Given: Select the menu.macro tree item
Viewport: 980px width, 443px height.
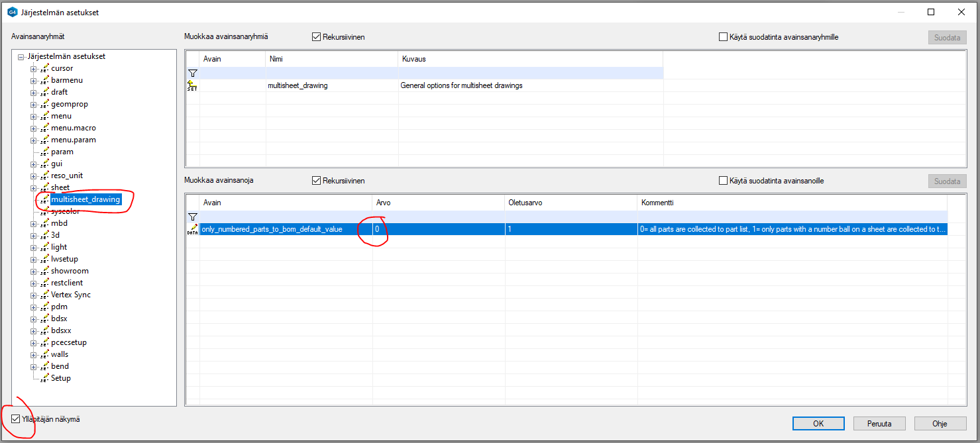Looking at the screenshot, I should 73,128.
